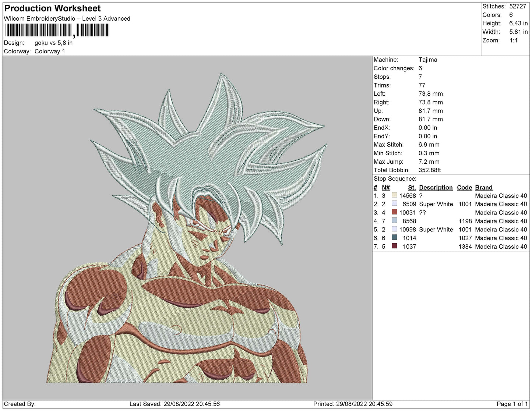Click the design name 'goku vs 5,8 in'
Screen dimensions: 532x411
53,43
